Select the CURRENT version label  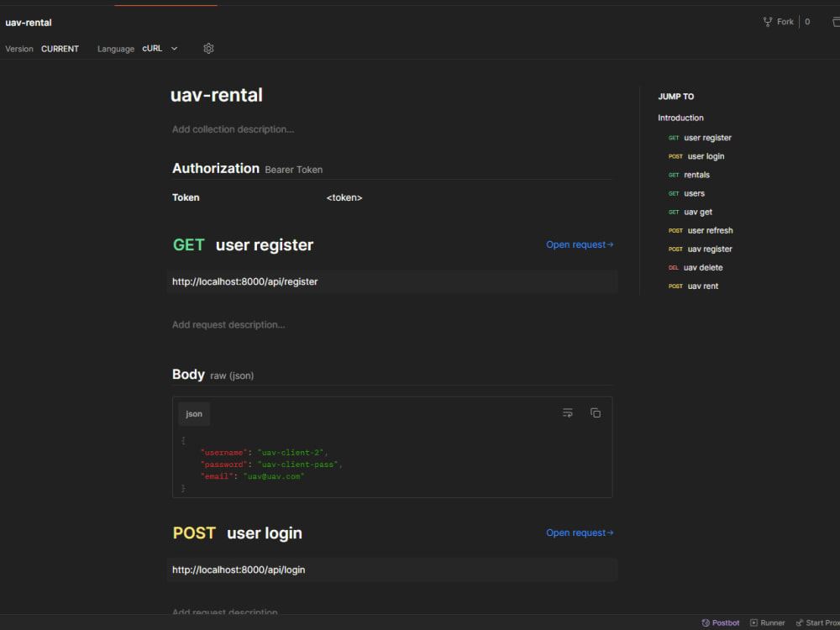click(x=60, y=49)
